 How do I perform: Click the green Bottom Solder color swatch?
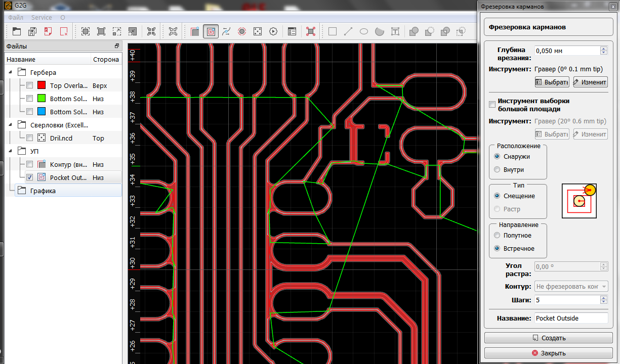(x=42, y=99)
